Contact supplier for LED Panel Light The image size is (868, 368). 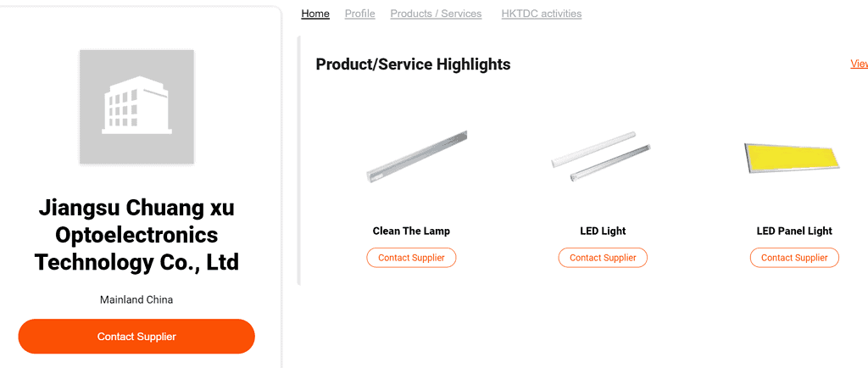click(x=794, y=258)
